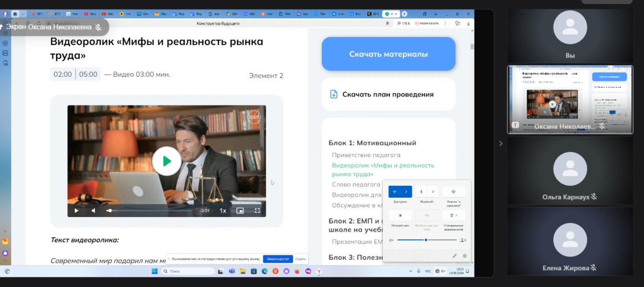644x287 pixels.
Task: Select Видеоролик «Мифы и реальность рынка труда» in sidebar
Action: click(383, 169)
